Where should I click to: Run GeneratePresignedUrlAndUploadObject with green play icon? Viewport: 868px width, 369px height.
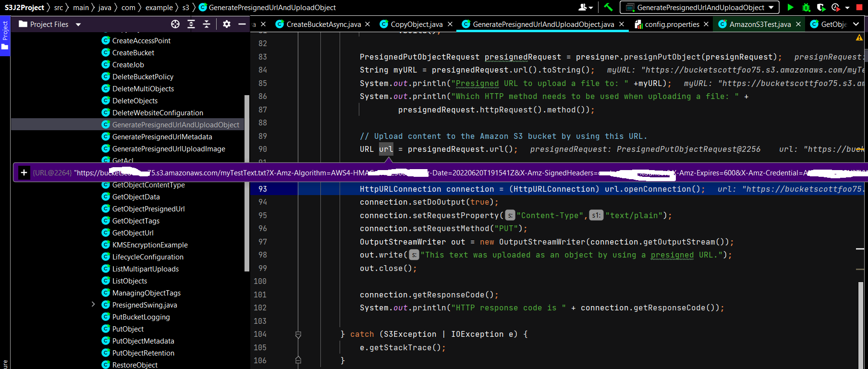click(x=790, y=7)
